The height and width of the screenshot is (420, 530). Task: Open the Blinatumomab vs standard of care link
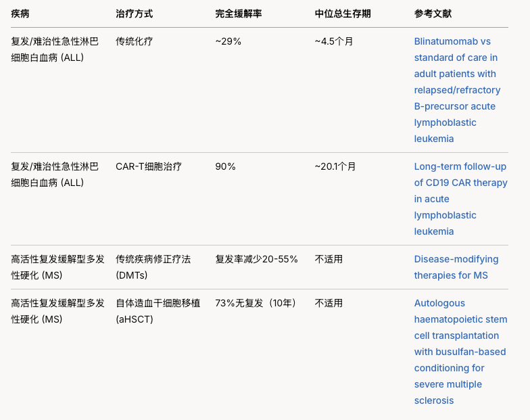point(457,90)
